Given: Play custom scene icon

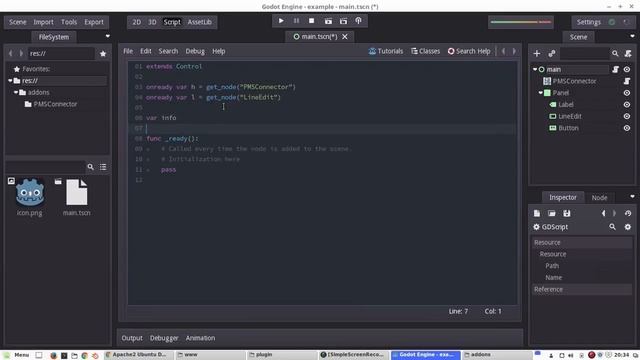Looking at the screenshot, I should pos(343,21).
